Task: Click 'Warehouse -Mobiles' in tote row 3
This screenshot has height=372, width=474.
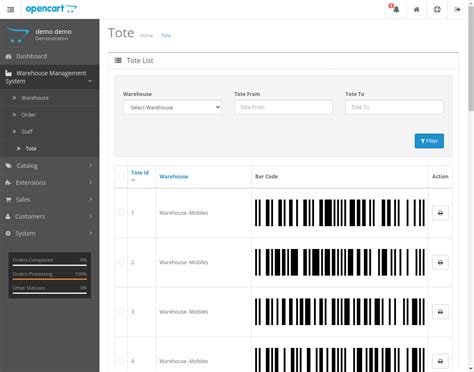Action: tap(184, 312)
